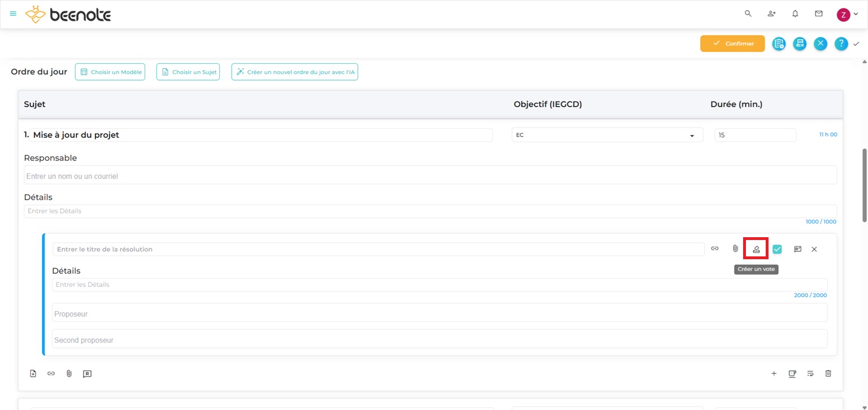Click the blue help question-mark icon
Screen dimensions: 868x410
841,43
